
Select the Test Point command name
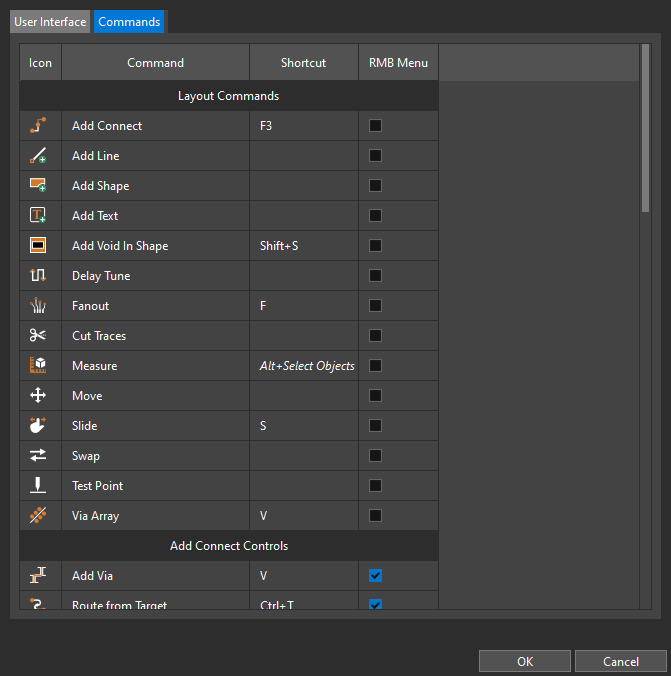coord(97,486)
